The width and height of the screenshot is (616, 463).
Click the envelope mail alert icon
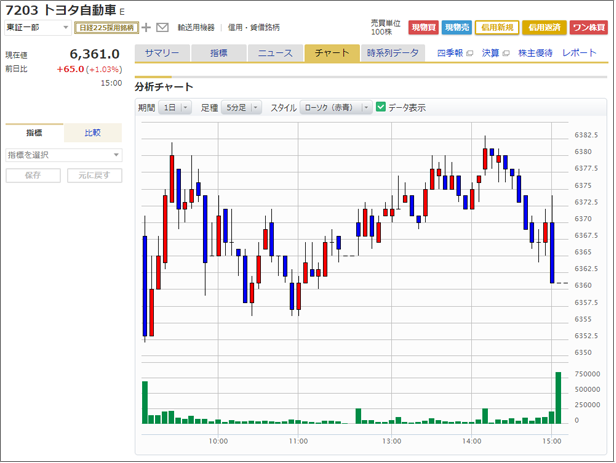pos(162,27)
